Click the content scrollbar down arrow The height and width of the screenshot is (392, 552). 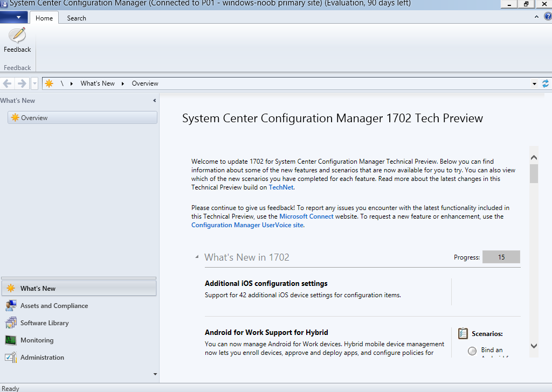(534, 346)
